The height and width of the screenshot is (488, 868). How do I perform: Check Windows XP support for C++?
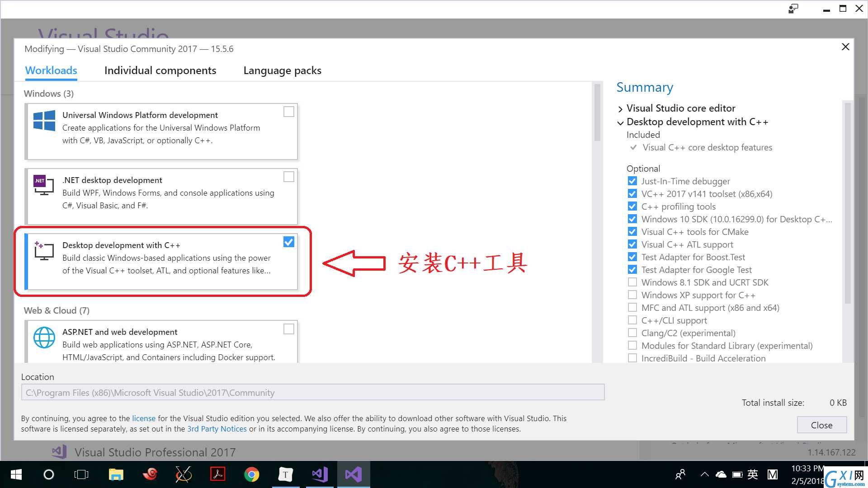click(632, 295)
